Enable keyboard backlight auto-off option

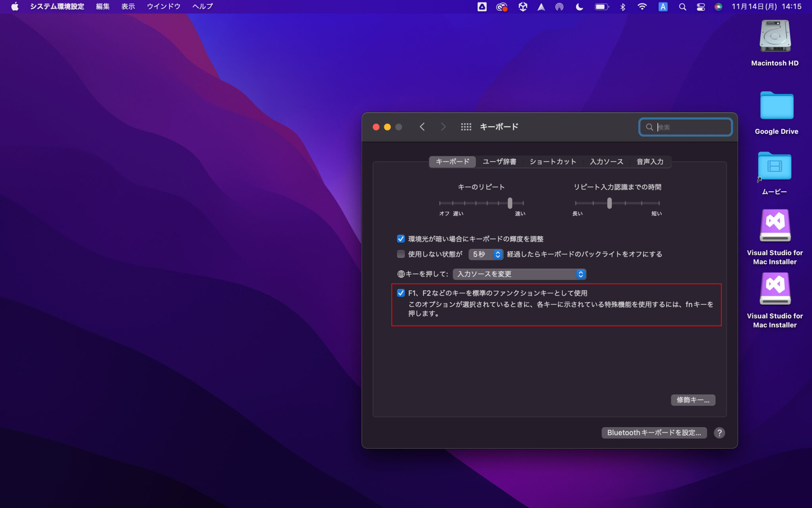[401, 254]
